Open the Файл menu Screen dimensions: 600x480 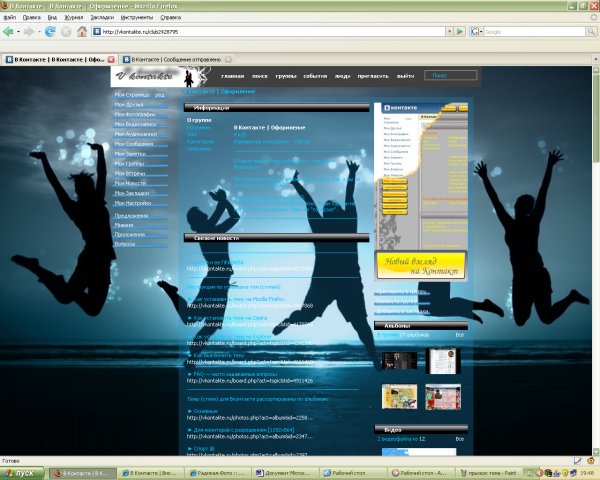(10, 18)
